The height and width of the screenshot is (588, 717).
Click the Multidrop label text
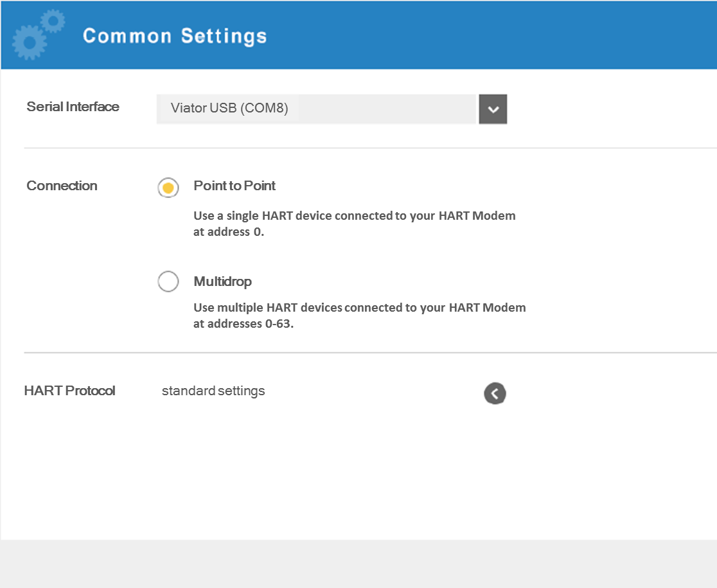tap(222, 281)
